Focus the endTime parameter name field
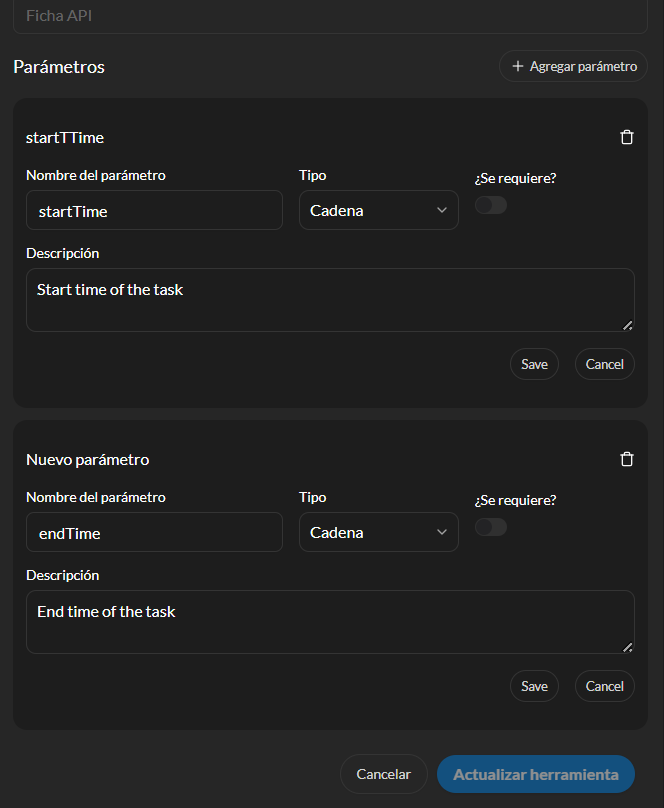 click(x=155, y=532)
